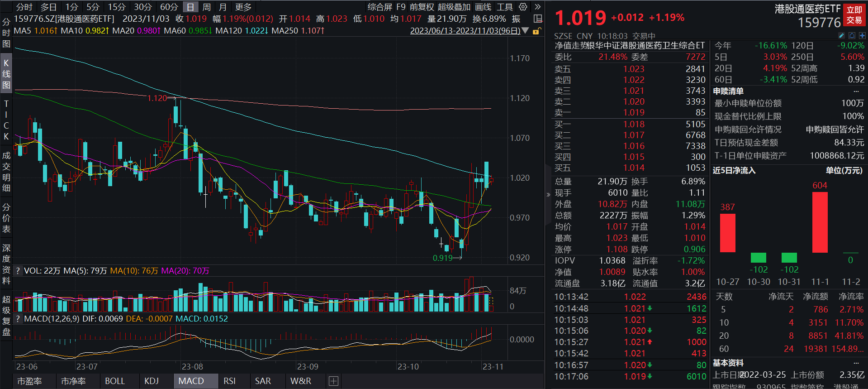Add new indicator tab with plus icon

333,381
